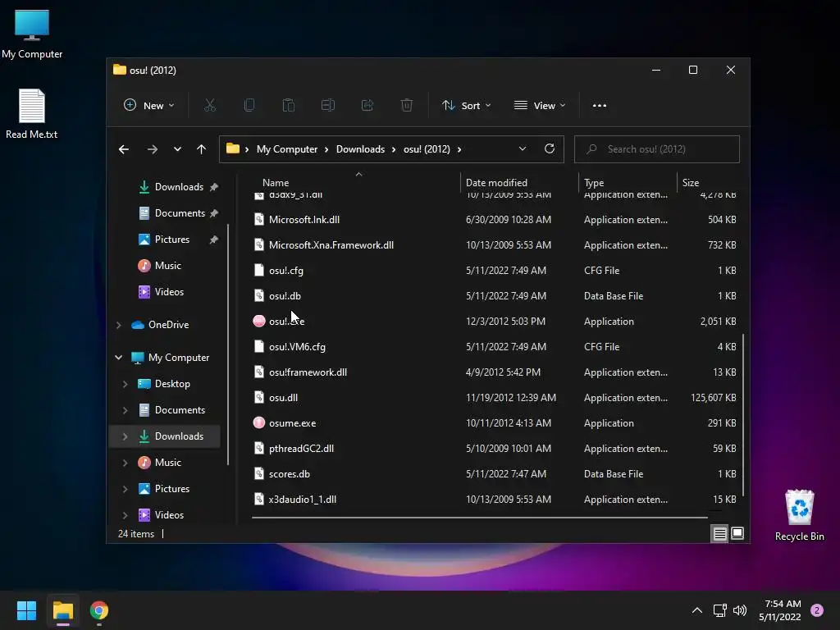Viewport: 840px width, 630px height.
Task: Select the file osu!.db
Action: coord(285,295)
